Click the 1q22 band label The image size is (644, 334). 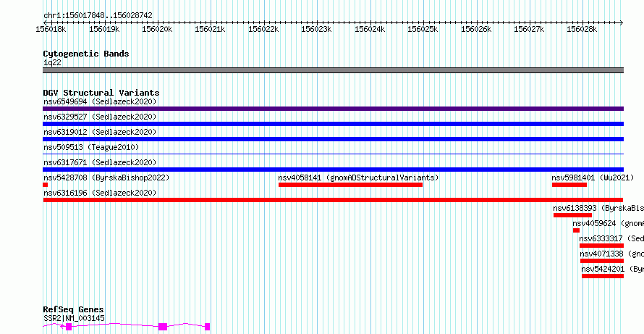click(x=52, y=63)
